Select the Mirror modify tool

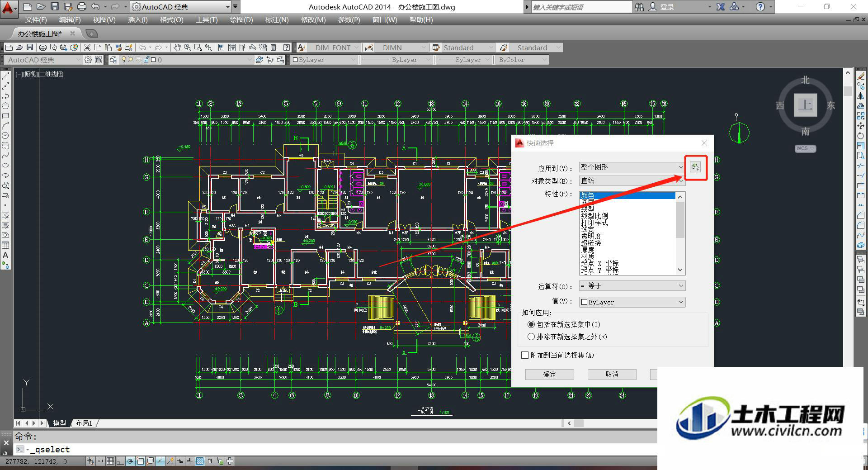tap(861, 96)
